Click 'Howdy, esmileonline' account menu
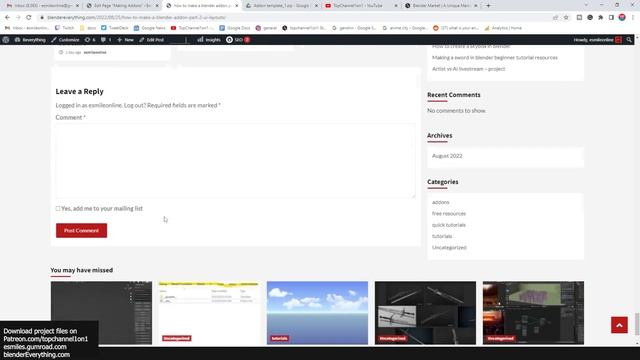 pos(597,40)
